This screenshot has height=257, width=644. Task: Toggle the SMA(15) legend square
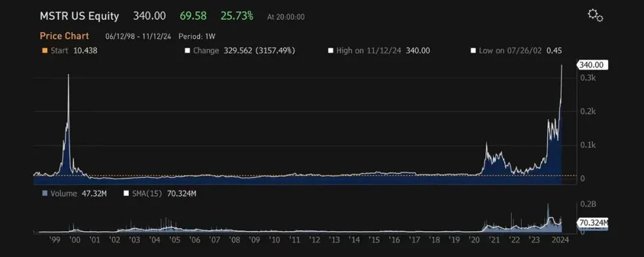tap(126, 193)
